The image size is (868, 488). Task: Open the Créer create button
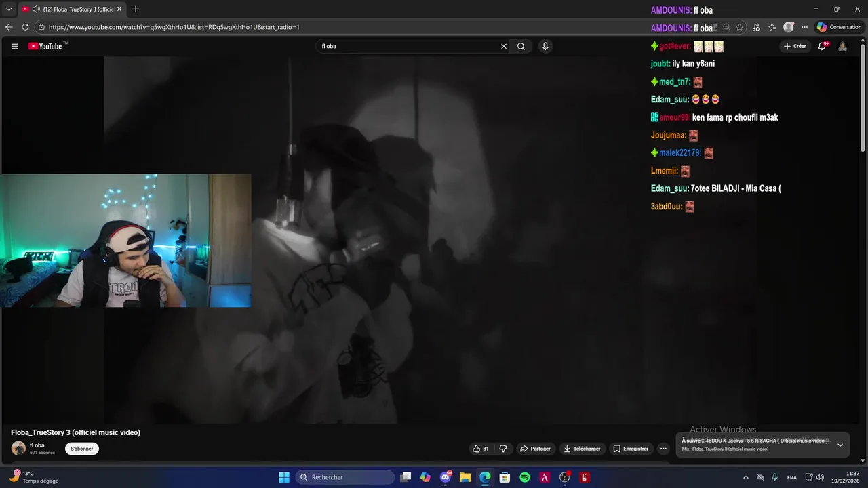(x=795, y=46)
